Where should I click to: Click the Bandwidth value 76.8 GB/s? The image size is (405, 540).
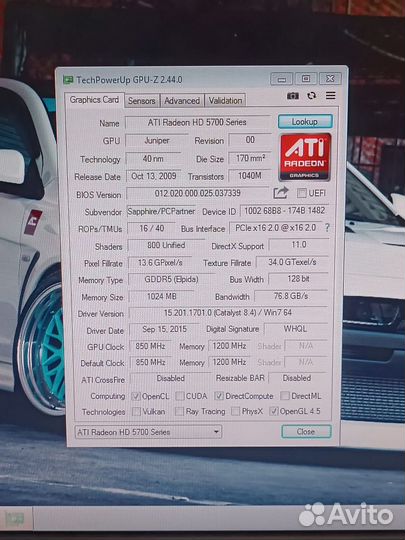click(291, 296)
